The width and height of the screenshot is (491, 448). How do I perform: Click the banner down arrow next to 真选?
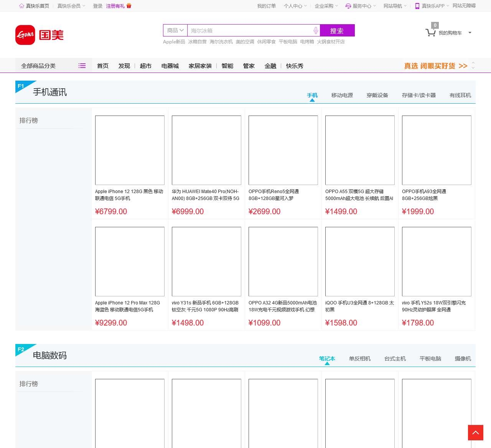click(473, 68)
